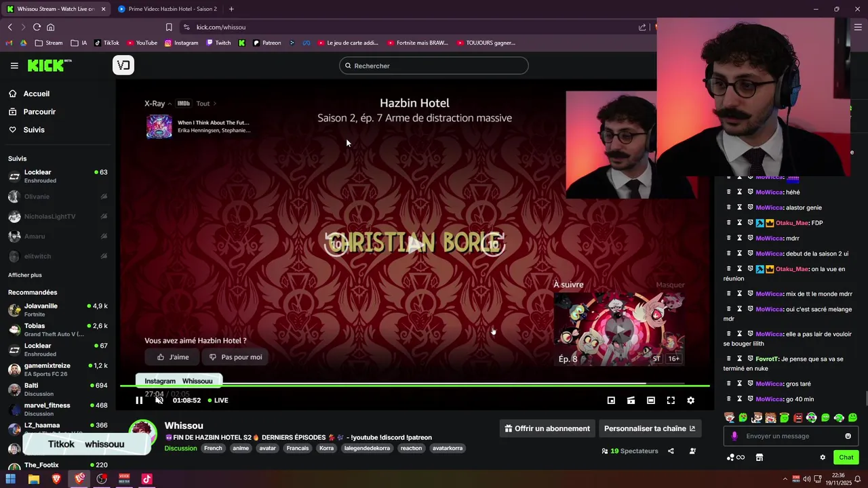
Task: Click the forward 10 seconds icon
Action: (493, 244)
